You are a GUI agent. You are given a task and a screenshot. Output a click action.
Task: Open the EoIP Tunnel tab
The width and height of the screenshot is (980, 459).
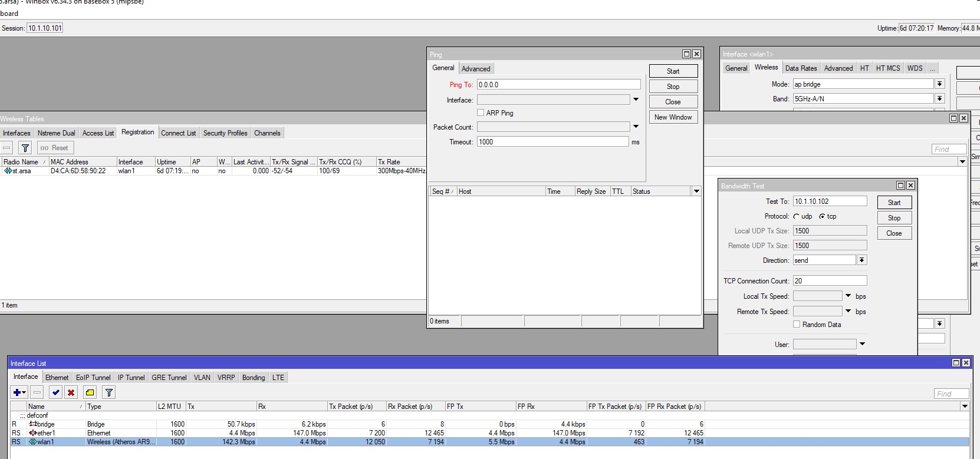[x=93, y=378]
